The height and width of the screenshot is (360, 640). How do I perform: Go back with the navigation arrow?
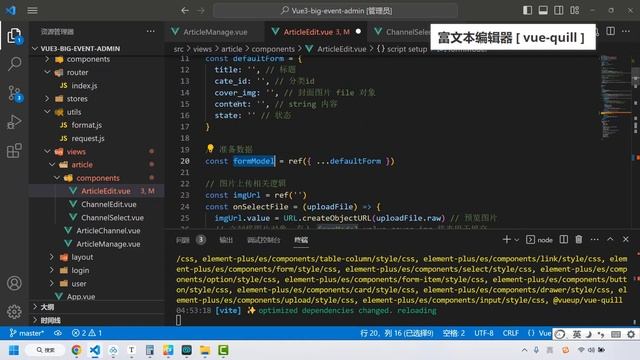(x=185, y=11)
